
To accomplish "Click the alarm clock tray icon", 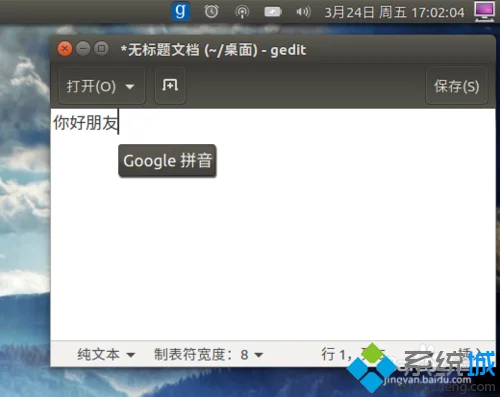I will pyautogui.click(x=211, y=12).
